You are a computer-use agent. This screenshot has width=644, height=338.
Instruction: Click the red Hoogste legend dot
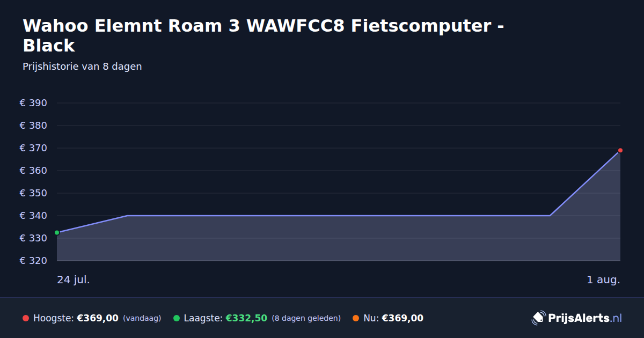pos(26,318)
